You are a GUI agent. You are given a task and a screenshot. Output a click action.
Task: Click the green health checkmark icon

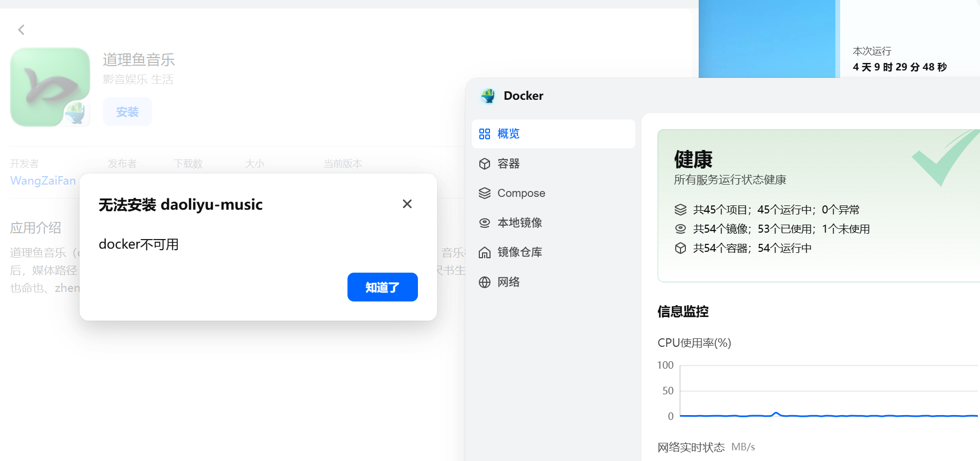pos(945,158)
